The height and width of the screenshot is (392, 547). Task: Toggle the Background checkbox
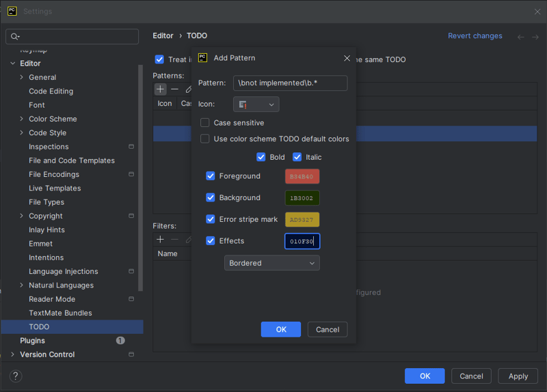pos(211,197)
